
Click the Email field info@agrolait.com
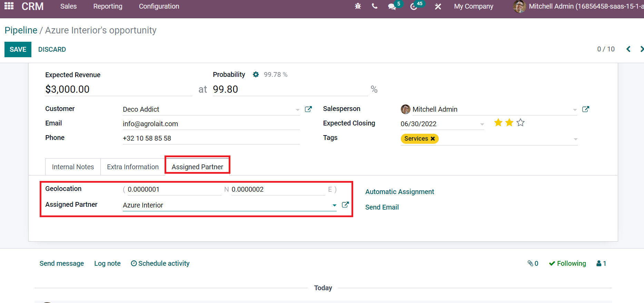[211, 124]
